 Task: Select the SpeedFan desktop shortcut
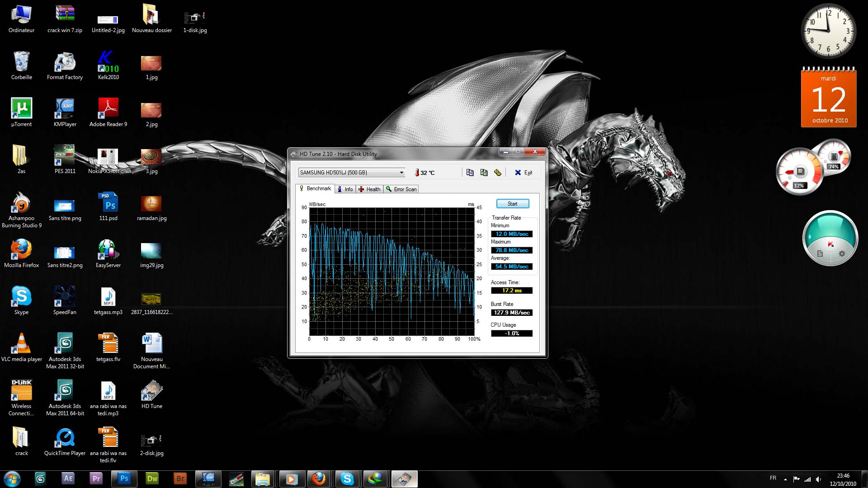pos(65,300)
